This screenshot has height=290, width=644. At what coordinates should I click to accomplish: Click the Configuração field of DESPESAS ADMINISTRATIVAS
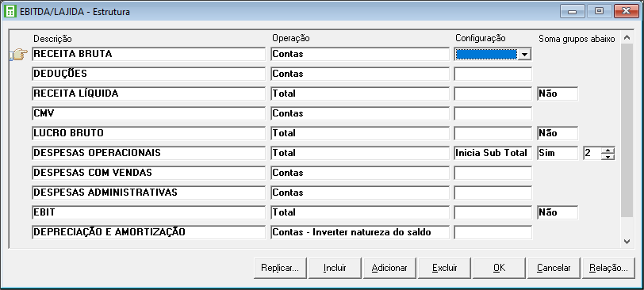click(x=493, y=193)
